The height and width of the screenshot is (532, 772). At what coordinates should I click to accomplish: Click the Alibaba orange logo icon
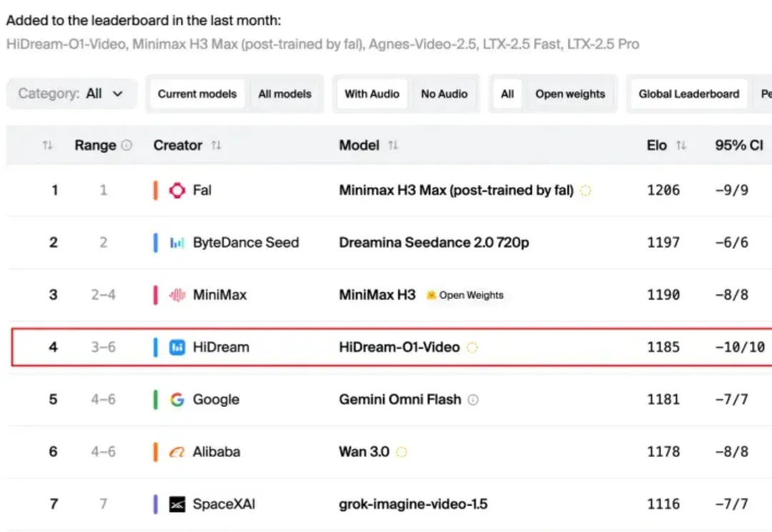coord(177,452)
